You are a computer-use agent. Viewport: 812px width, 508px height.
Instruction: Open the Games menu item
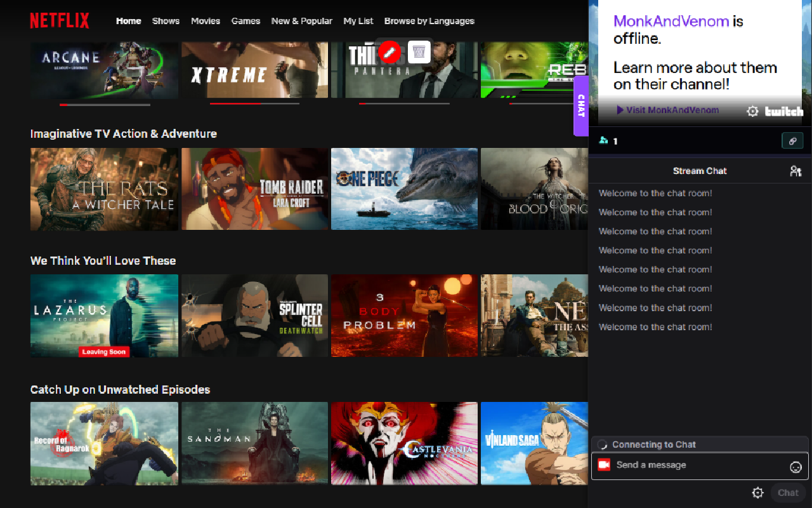click(246, 21)
